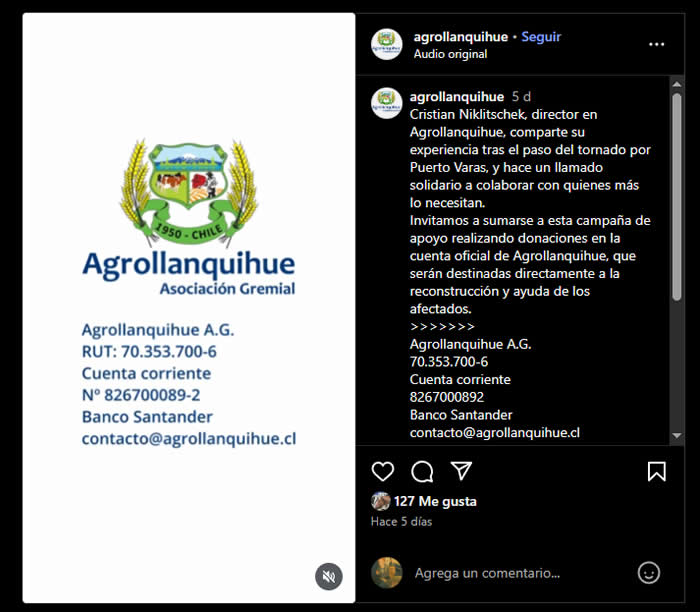Screen dimensions: 700x612
Task: Click scrollbar up arrow in caption panel
Action: (x=677, y=84)
